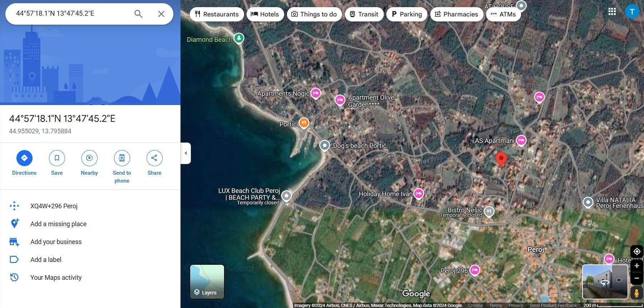Clear the search box with X
644x308 pixels.
(161, 14)
